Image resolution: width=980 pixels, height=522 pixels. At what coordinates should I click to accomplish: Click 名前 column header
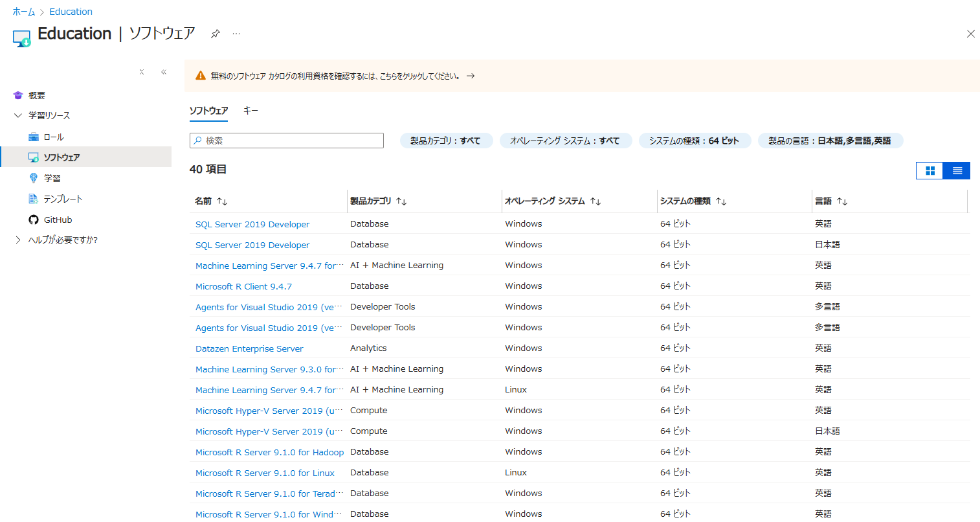(203, 201)
